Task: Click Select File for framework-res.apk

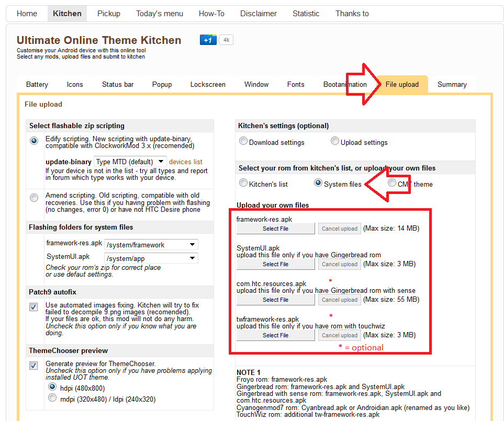Action: pos(275,229)
